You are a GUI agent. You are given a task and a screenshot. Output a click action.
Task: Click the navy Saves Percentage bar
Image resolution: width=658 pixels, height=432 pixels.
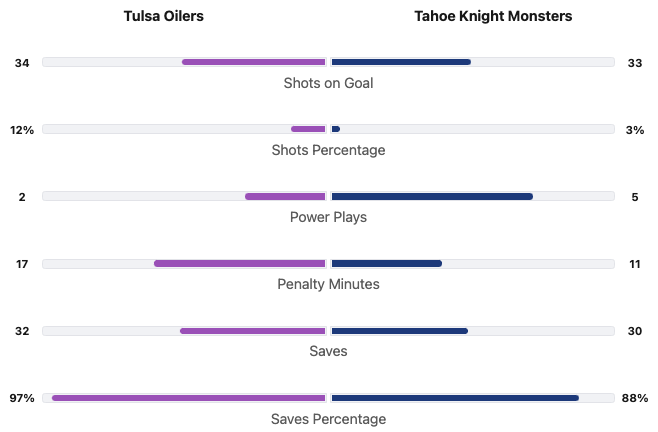tap(455, 398)
